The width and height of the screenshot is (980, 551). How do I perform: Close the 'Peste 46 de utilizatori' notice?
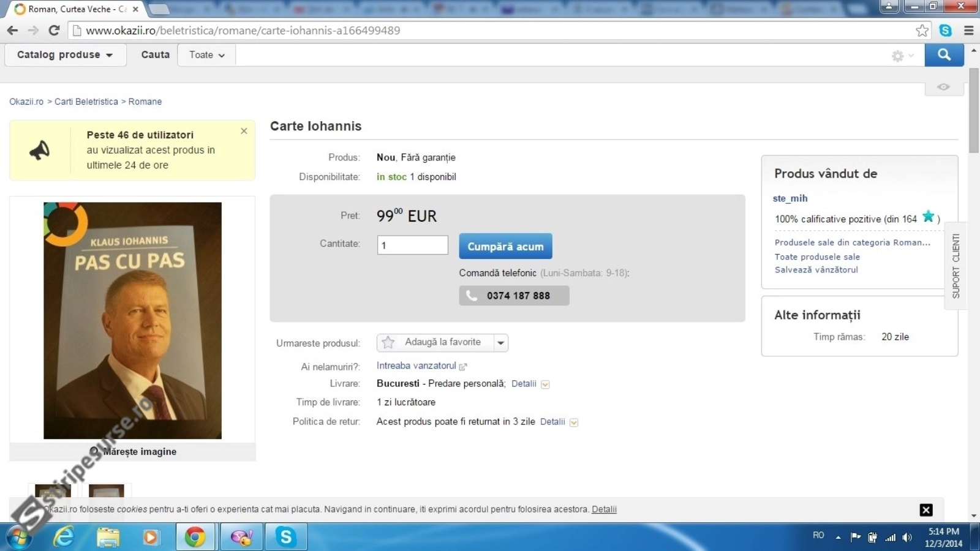[244, 131]
